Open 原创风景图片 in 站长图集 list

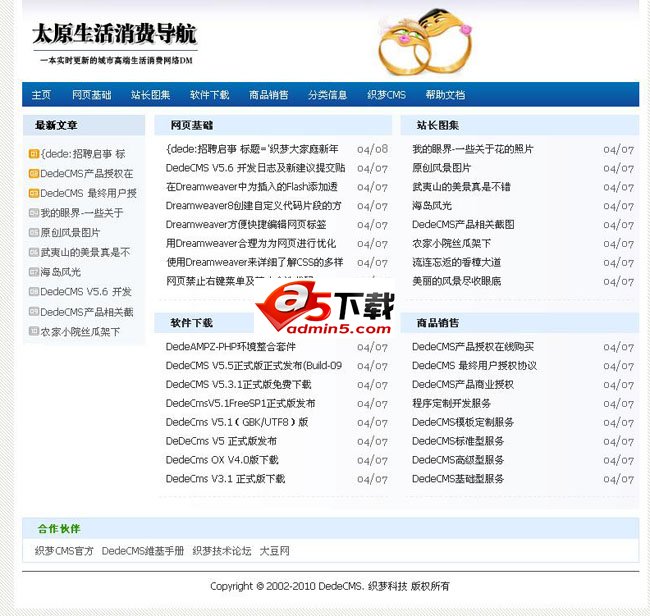[441, 168]
